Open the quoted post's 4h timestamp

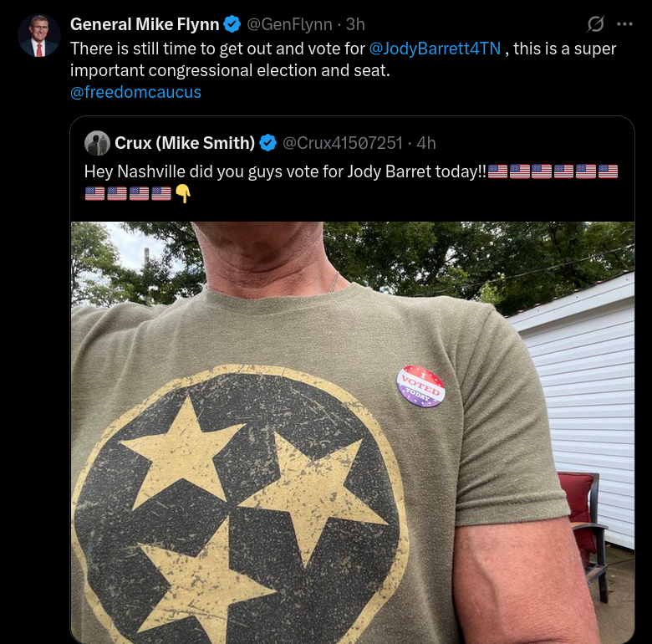point(425,143)
